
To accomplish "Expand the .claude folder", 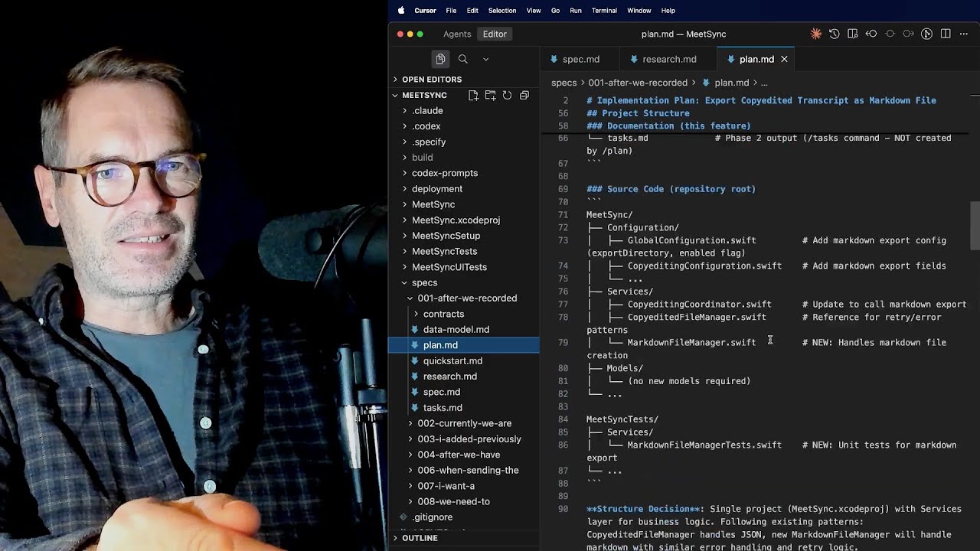I will (463, 110).
